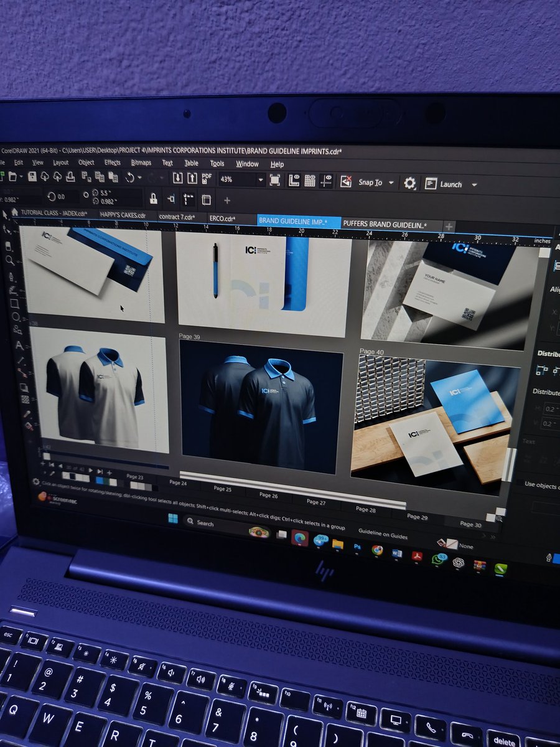
Task: Select the Shape edit tool
Action: (x=6, y=230)
